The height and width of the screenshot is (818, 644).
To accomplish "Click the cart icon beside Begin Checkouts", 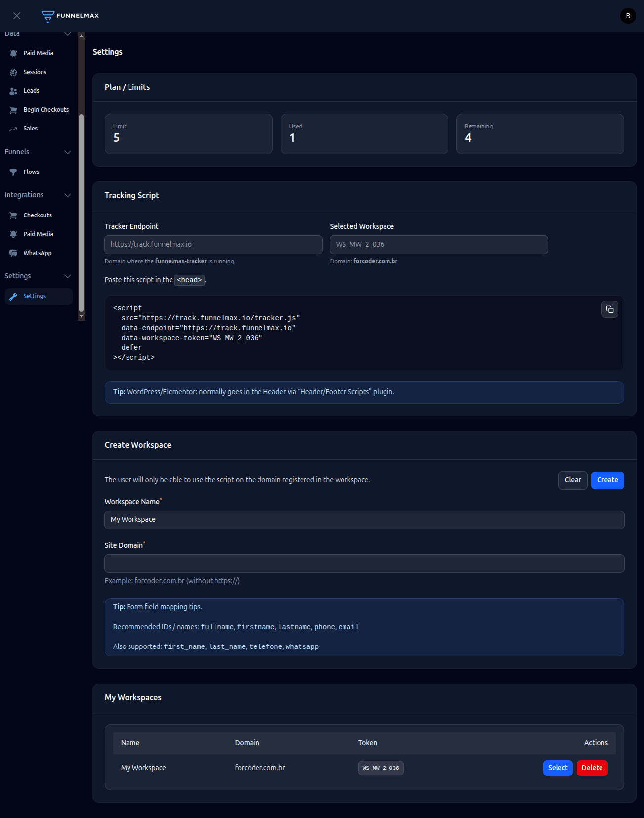I will [13, 110].
